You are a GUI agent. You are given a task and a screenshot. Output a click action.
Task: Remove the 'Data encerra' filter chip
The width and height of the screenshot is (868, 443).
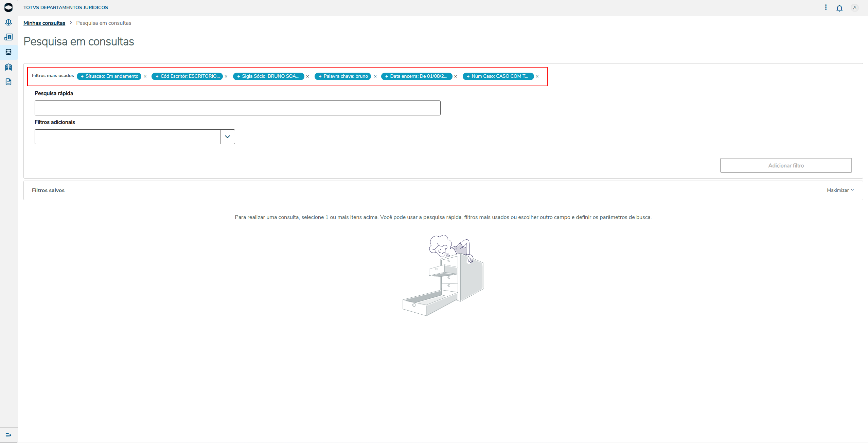coord(456,77)
